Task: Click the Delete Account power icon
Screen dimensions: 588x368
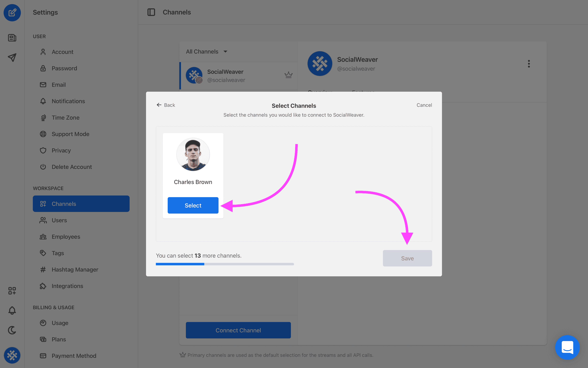Action: [x=43, y=167]
